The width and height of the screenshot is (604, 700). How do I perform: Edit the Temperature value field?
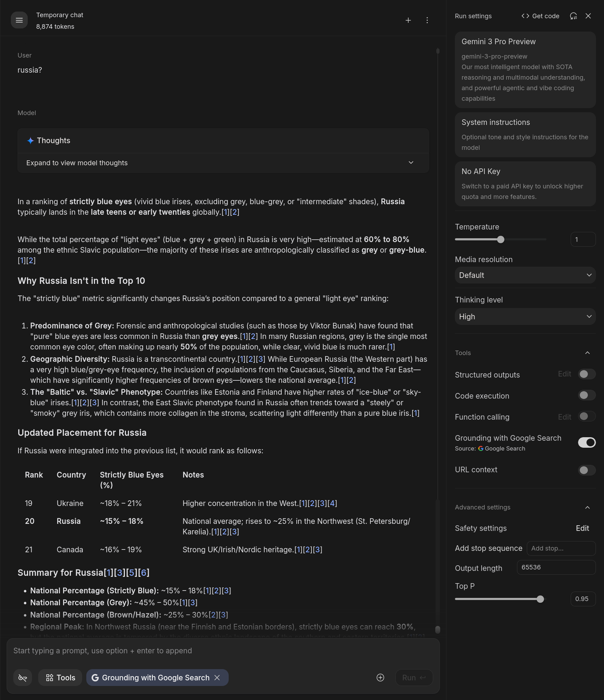pos(583,240)
